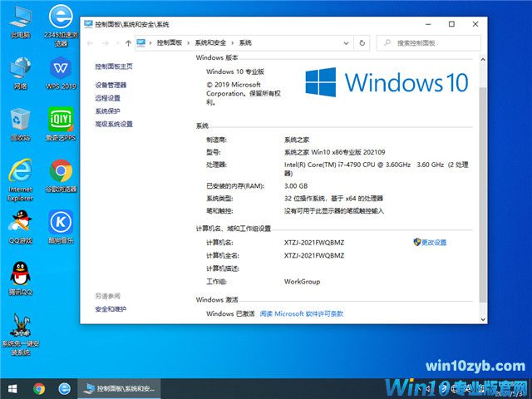
Task: Launch the 谷歌浏览器 Chrome desktop icon
Action: (61, 175)
